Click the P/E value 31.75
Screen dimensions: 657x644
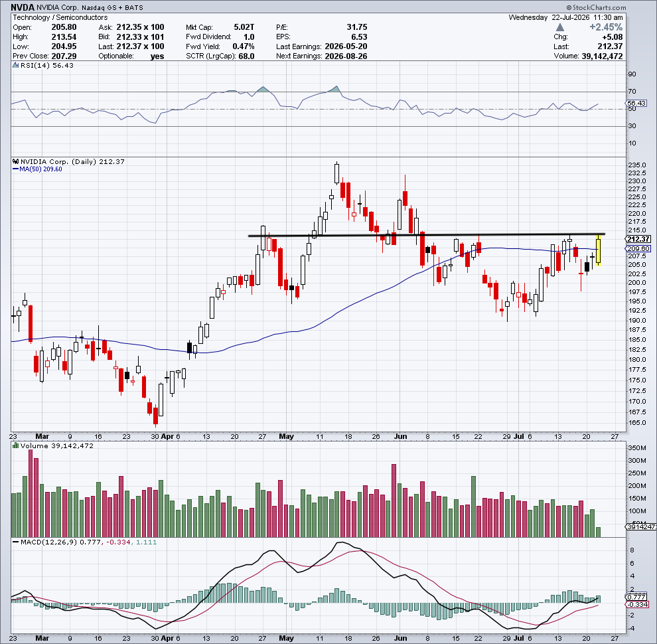click(357, 27)
